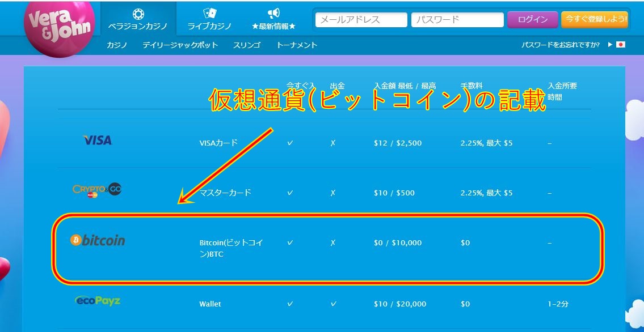Click the パスワードをお忘れですか? link

560,45
